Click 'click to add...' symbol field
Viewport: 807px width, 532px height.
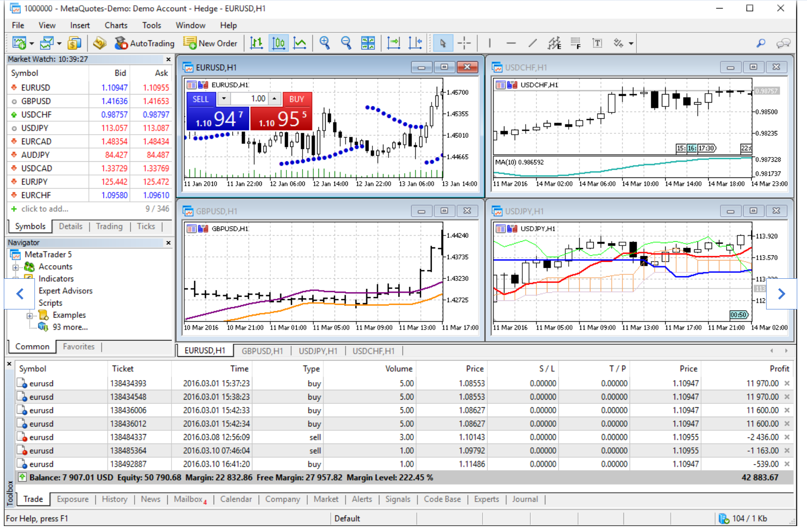click(x=45, y=209)
